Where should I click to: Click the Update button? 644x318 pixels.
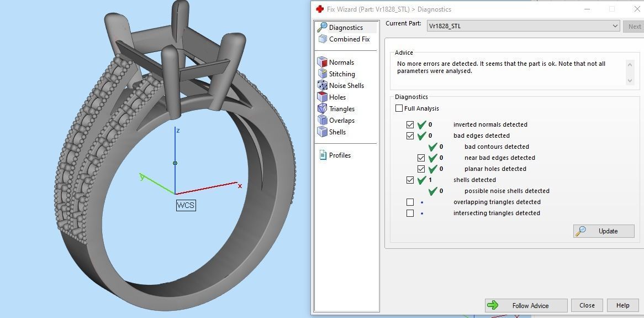tap(604, 231)
